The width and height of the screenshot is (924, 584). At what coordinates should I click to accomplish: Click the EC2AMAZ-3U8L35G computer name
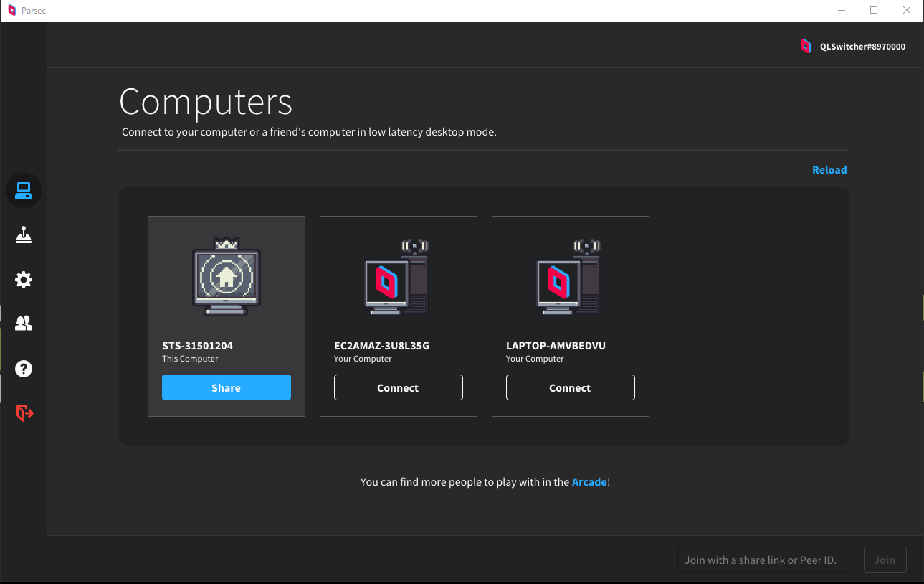(381, 346)
